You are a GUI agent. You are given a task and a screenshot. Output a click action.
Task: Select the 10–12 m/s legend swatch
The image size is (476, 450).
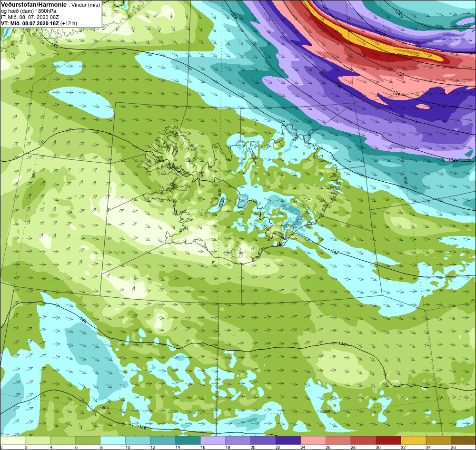[138, 440]
